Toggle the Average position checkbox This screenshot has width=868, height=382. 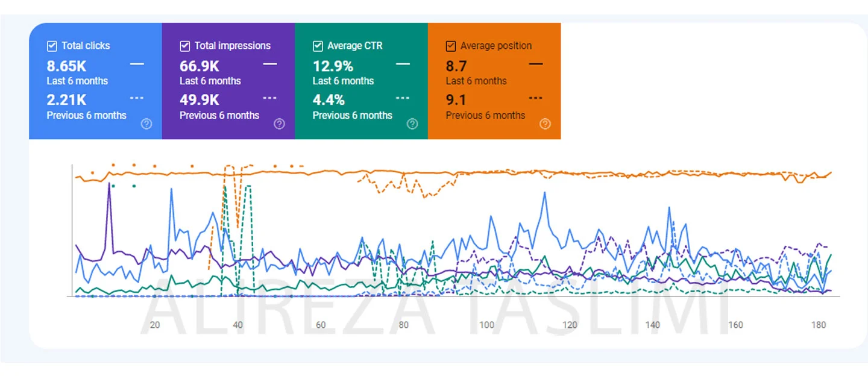tap(451, 46)
